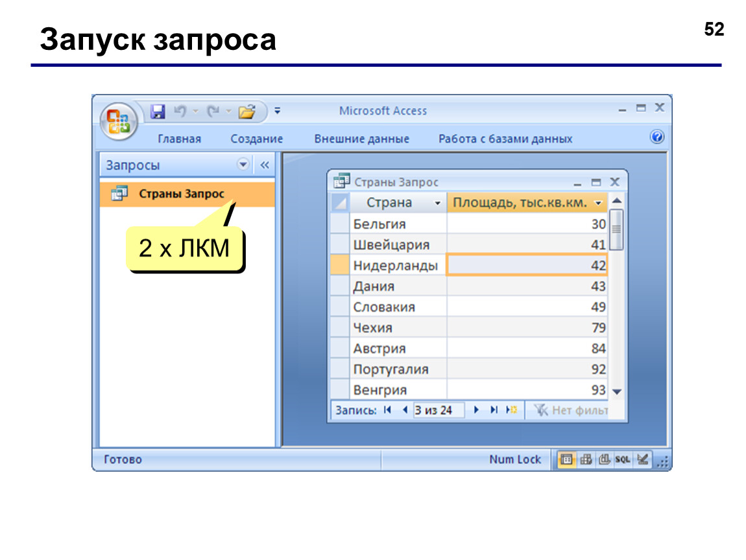Switch to the Главная ribbon tab

coord(179,139)
